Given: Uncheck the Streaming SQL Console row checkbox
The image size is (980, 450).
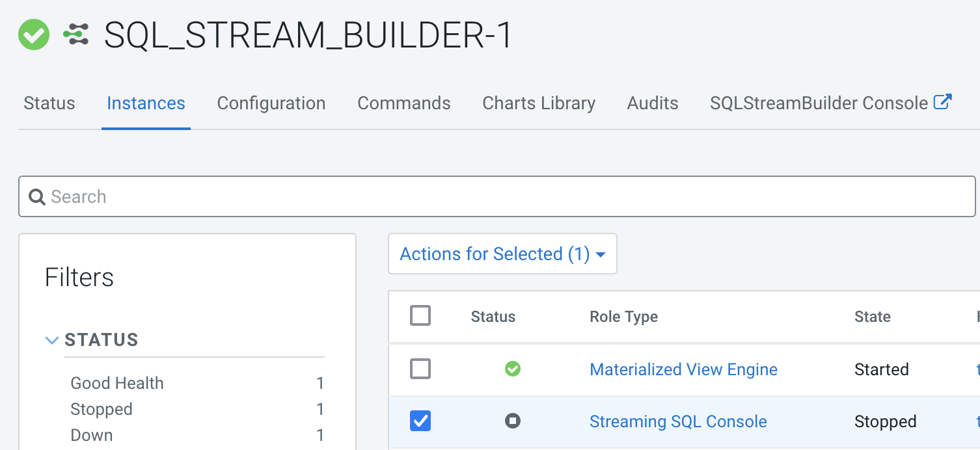Looking at the screenshot, I should pos(420,421).
